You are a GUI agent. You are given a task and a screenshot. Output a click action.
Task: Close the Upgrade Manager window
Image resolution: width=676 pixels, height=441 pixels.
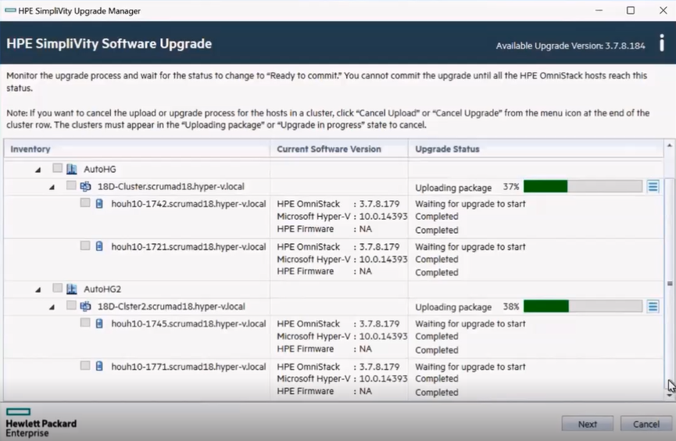pyautogui.click(x=663, y=10)
